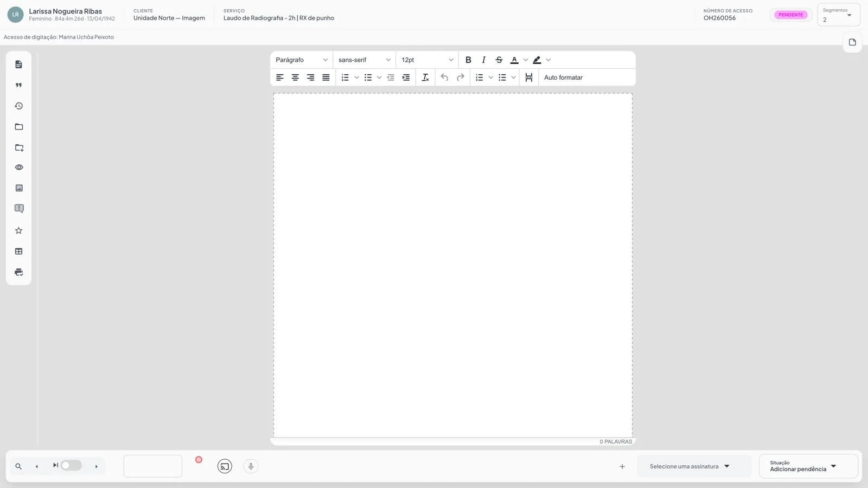868x488 pixels.
Task: Toggle italic formatting
Action: point(483,60)
